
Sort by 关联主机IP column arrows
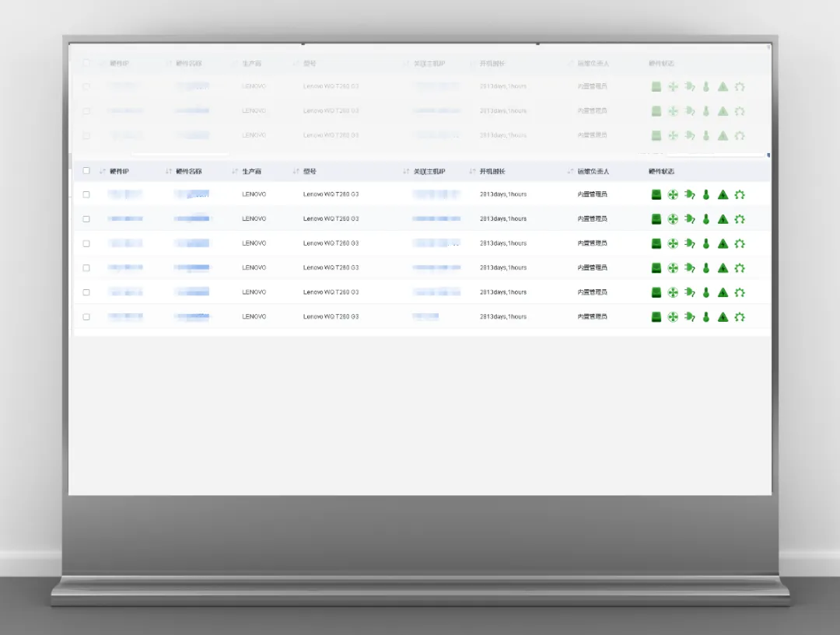406,171
